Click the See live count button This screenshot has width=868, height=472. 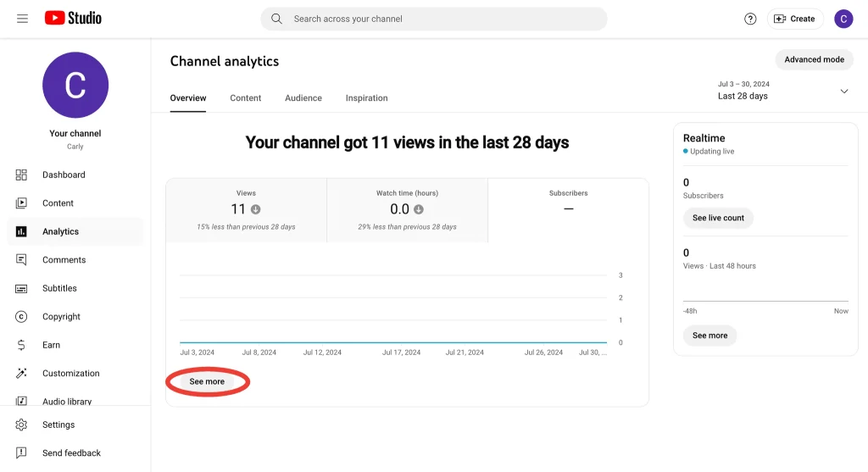(x=718, y=218)
